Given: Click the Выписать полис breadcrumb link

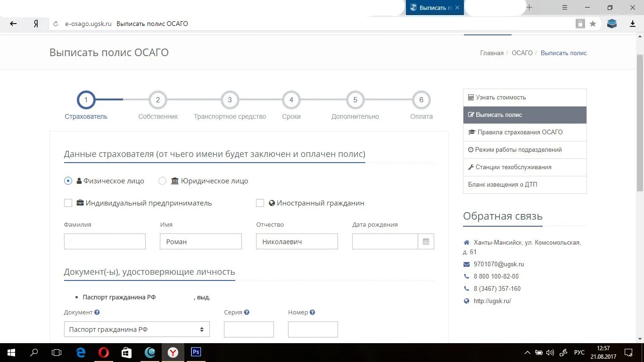Looking at the screenshot, I should 564,53.
